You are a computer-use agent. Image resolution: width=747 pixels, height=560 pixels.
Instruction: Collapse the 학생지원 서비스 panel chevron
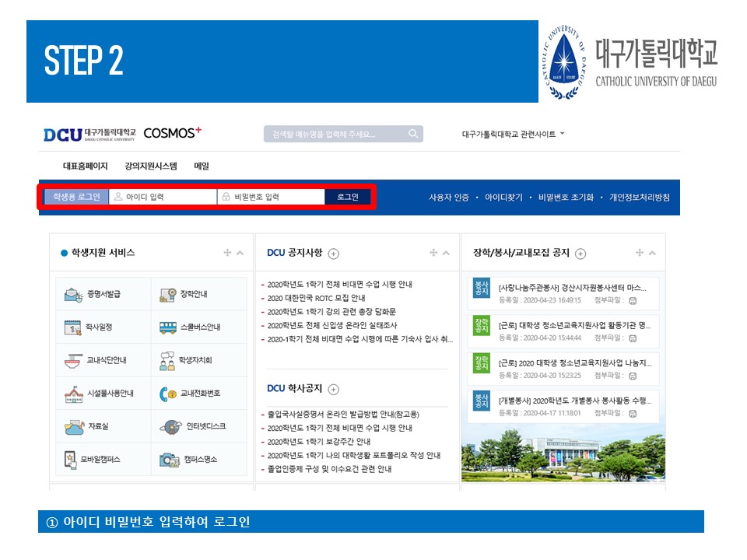click(240, 253)
